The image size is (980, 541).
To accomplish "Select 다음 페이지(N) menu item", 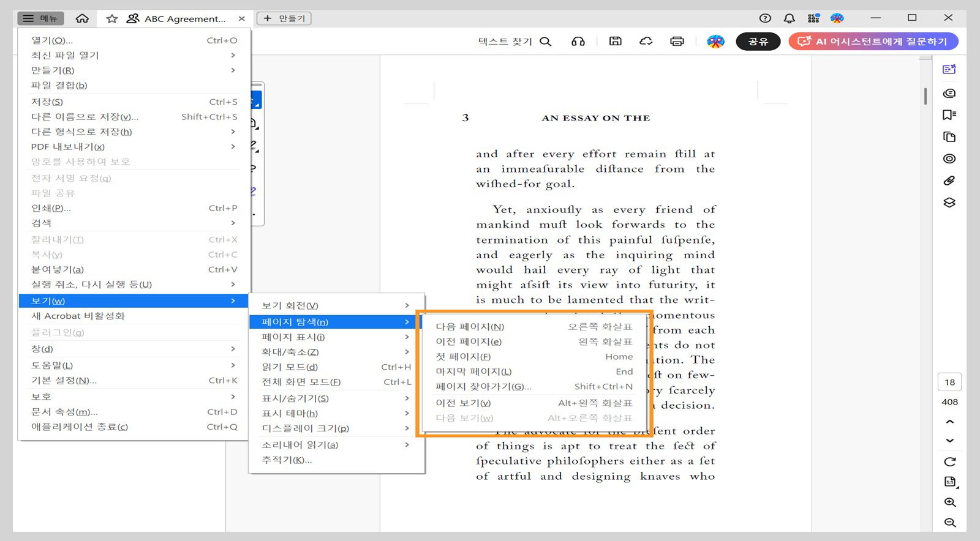I will 534,327.
